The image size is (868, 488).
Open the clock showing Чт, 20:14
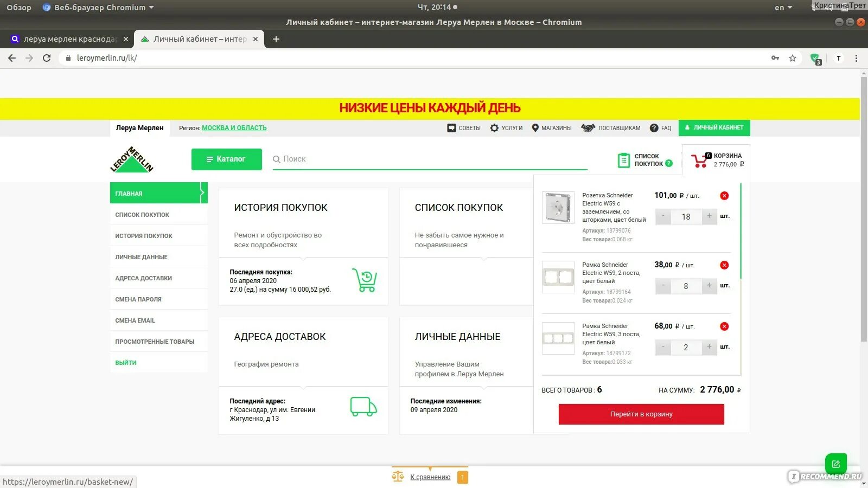tap(437, 7)
